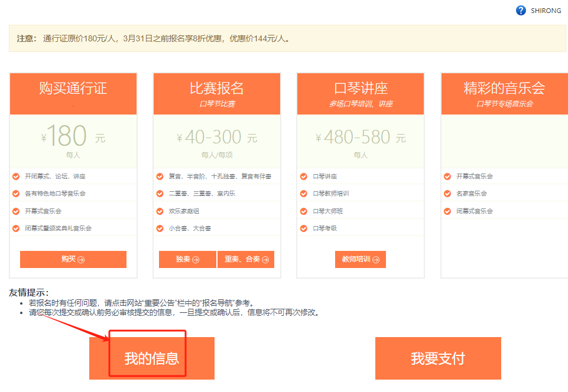Click check icon next to 口琴考级
Screen dimensions: 568x392
click(304, 228)
